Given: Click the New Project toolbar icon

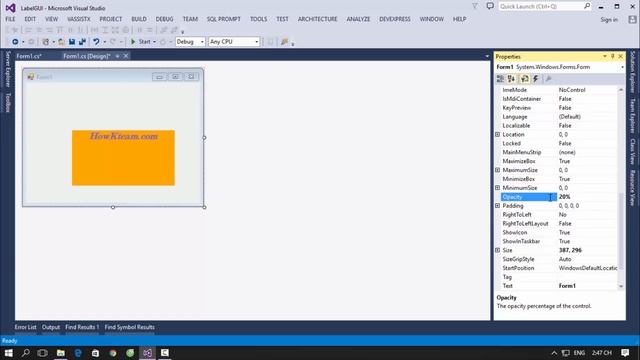Looking at the screenshot, I should tap(46, 42).
